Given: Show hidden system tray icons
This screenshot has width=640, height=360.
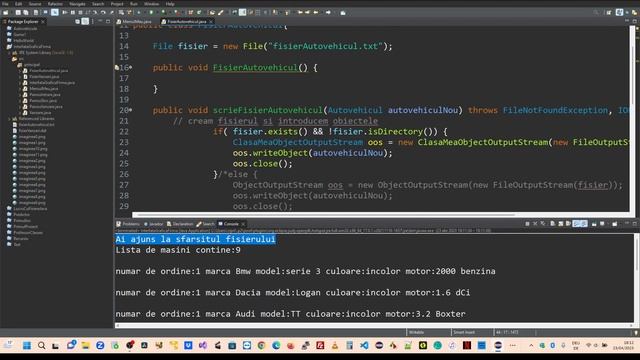Looking at the screenshot, I should pyautogui.click(x=531, y=345).
